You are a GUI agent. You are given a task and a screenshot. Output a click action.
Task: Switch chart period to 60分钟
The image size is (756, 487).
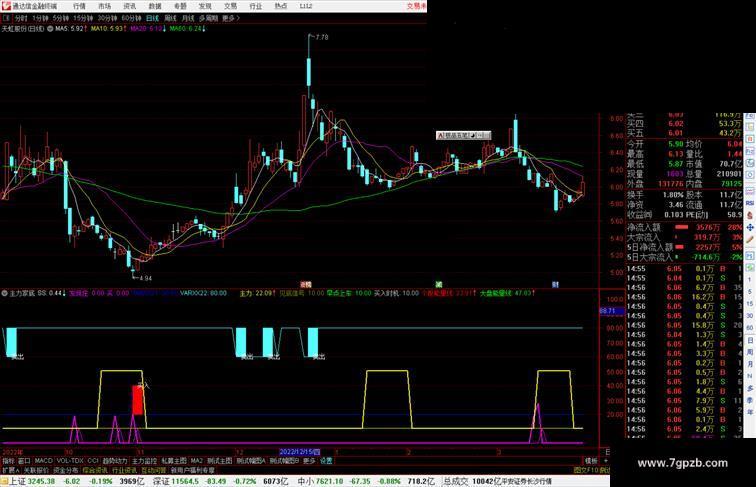pos(131,18)
